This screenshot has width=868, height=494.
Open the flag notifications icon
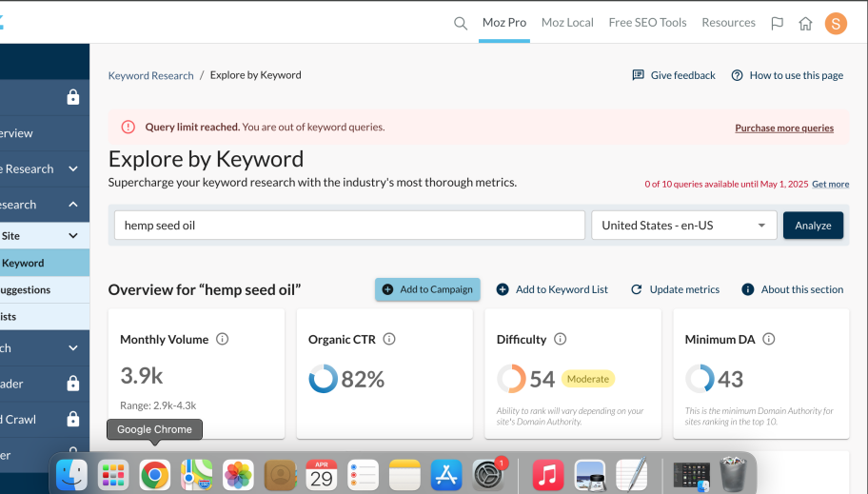tap(778, 23)
